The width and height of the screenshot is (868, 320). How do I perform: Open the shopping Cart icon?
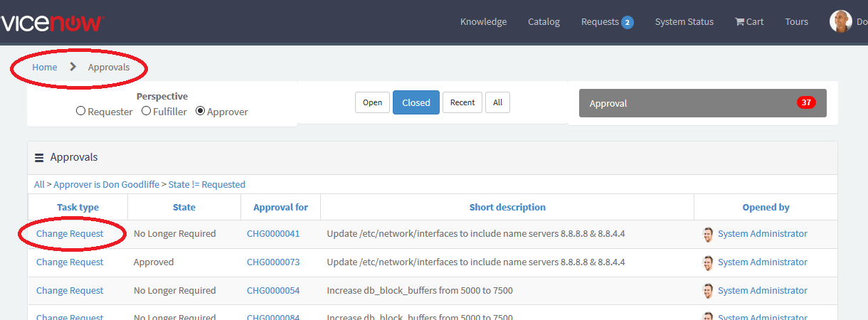pyautogui.click(x=740, y=22)
